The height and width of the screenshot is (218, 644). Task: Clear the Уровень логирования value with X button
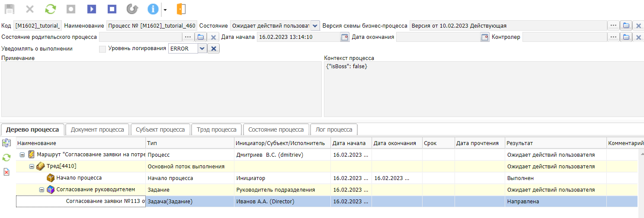coord(214,49)
